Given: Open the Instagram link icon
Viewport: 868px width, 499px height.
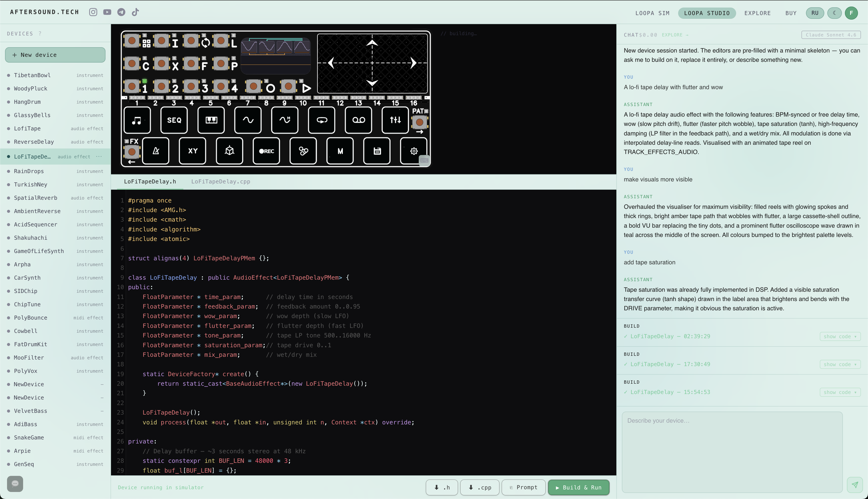Looking at the screenshot, I should pos(93,12).
